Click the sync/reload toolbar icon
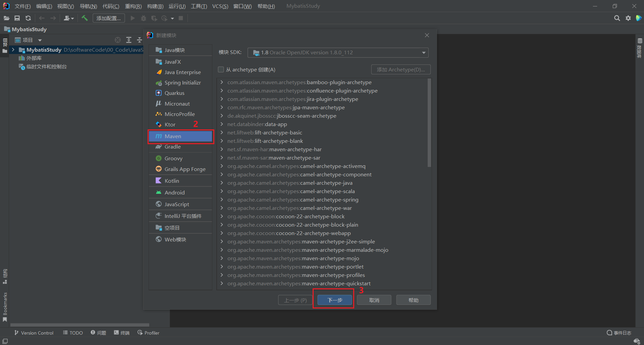Viewport: 644px width, 345px height. click(x=28, y=18)
